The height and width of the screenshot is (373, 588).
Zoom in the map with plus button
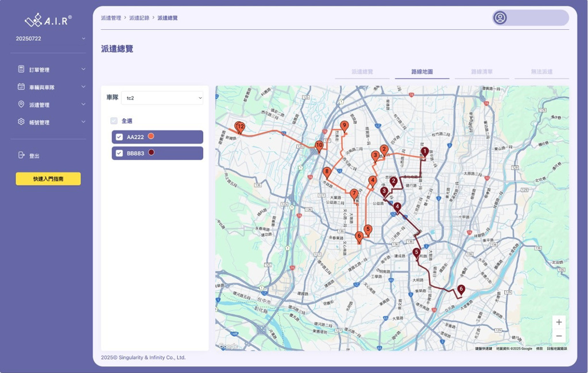(x=559, y=322)
